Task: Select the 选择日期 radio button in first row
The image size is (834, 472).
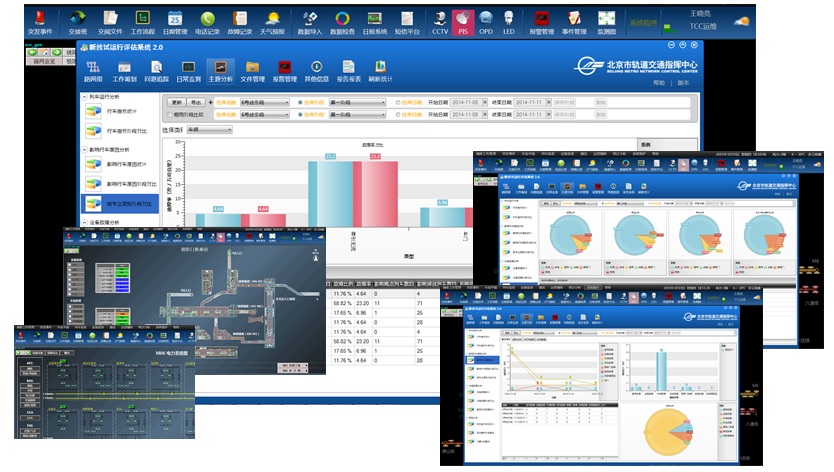Action: pyautogui.click(x=397, y=102)
